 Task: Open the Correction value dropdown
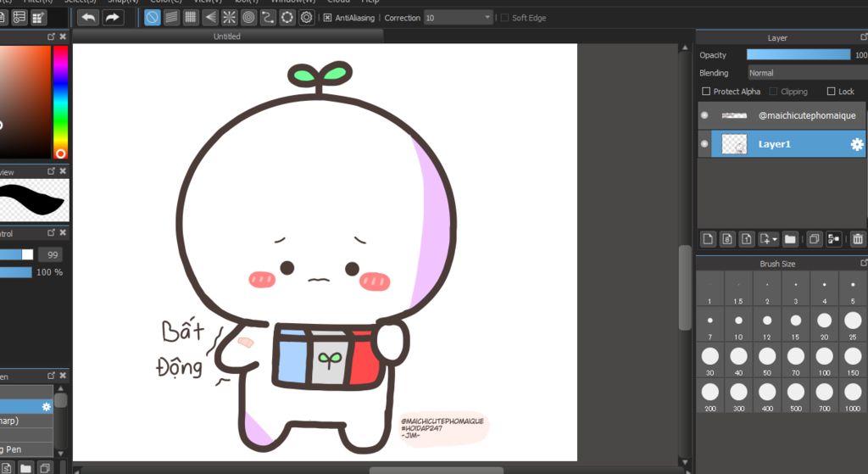(487, 18)
